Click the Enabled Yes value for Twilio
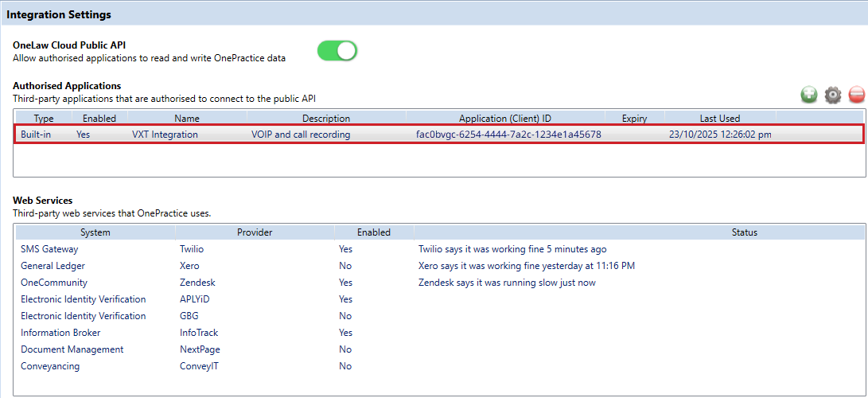This screenshot has width=868, height=398. 345,249
